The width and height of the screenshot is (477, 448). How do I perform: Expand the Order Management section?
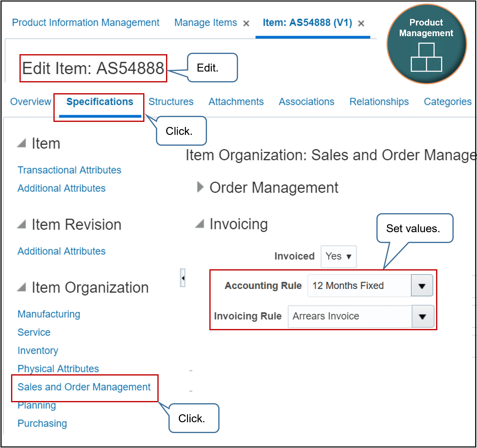tap(200, 187)
